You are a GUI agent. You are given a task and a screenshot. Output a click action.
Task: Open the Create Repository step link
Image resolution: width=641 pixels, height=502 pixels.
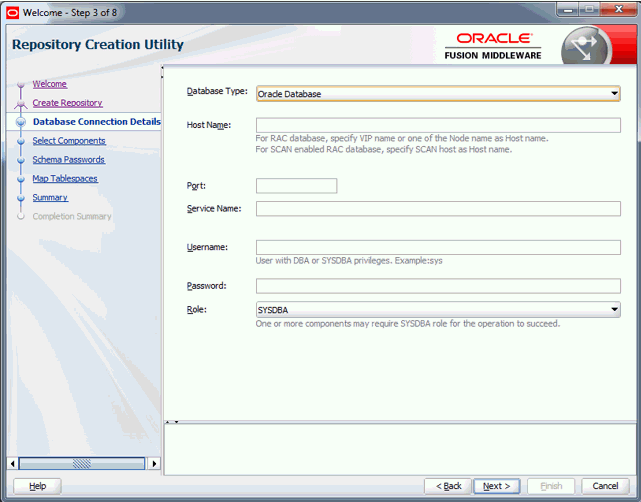(67, 103)
